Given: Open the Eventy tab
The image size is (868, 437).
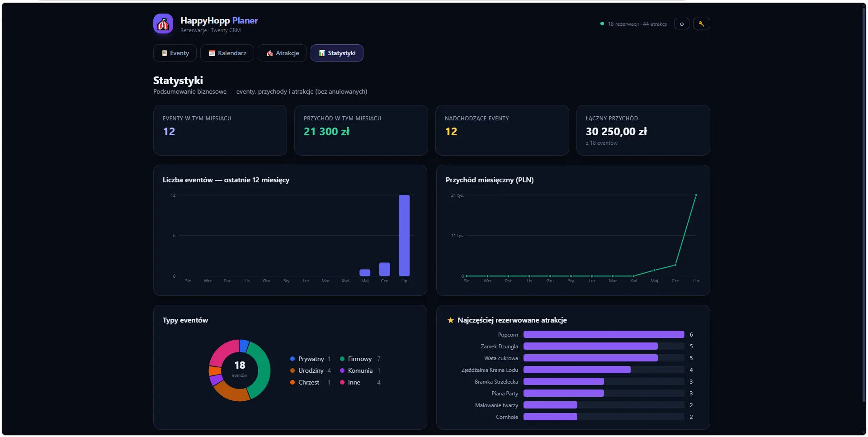Looking at the screenshot, I should click(175, 53).
